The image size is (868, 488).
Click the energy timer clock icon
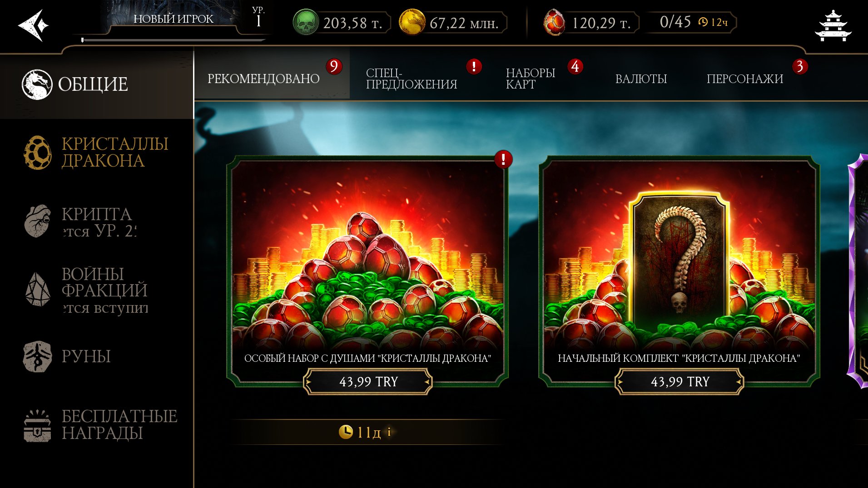click(703, 22)
